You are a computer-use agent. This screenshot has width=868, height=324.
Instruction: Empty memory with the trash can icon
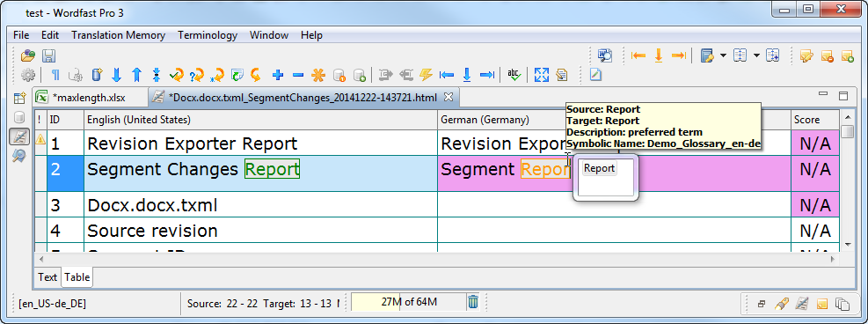click(x=473, y=302)
